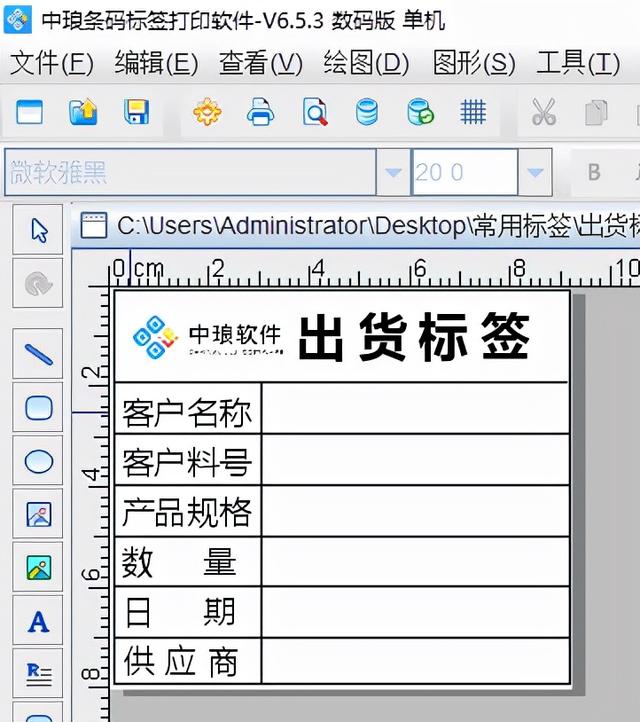Screen dimensions: 640x722
Task: Select the text tool labeled A
Action: (x=38, y=621)
